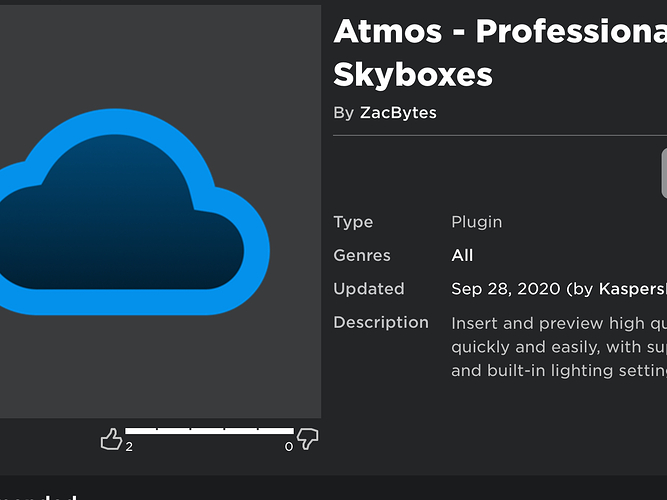667x500 pixels.
Task: Click the vote ratio bar
Action: 209,430
